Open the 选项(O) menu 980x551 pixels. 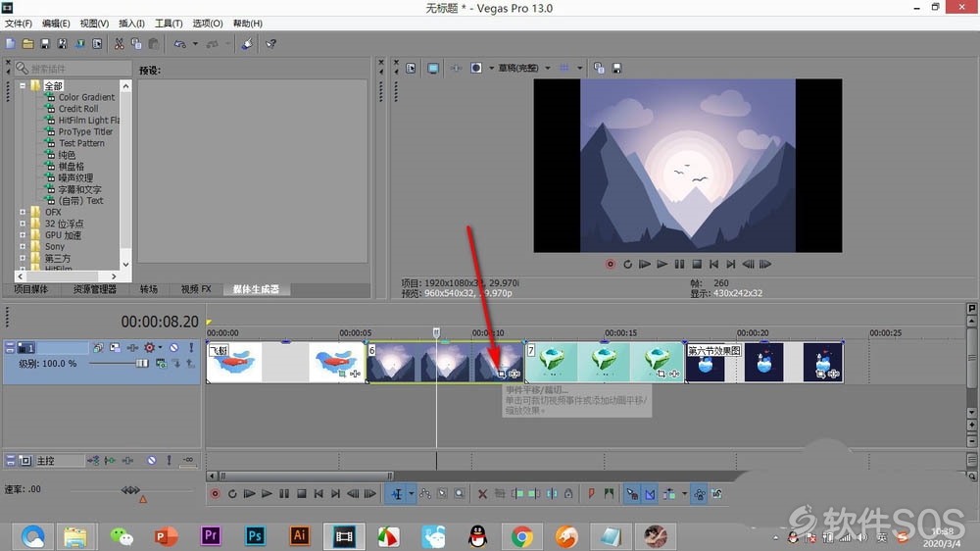(208, 24)
